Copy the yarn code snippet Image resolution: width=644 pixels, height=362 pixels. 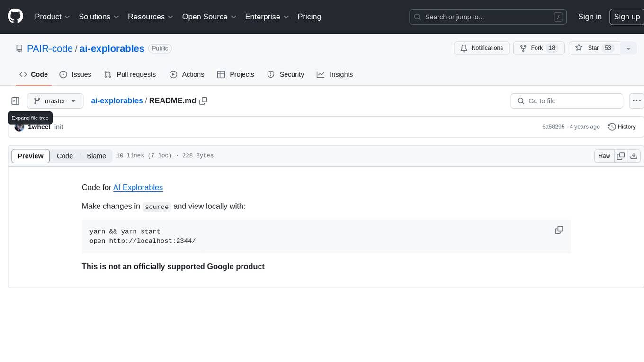coord(559,230)
